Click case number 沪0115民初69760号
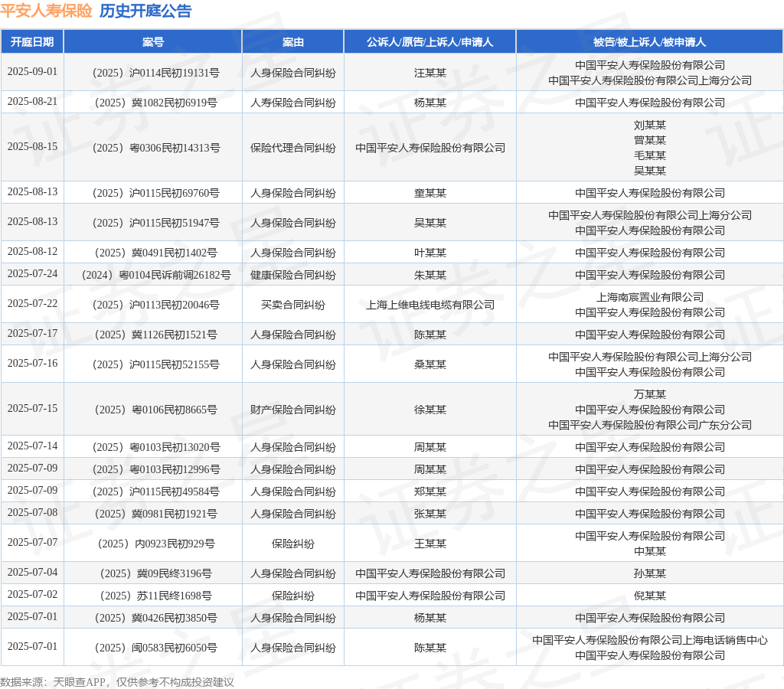 [156, 193]
